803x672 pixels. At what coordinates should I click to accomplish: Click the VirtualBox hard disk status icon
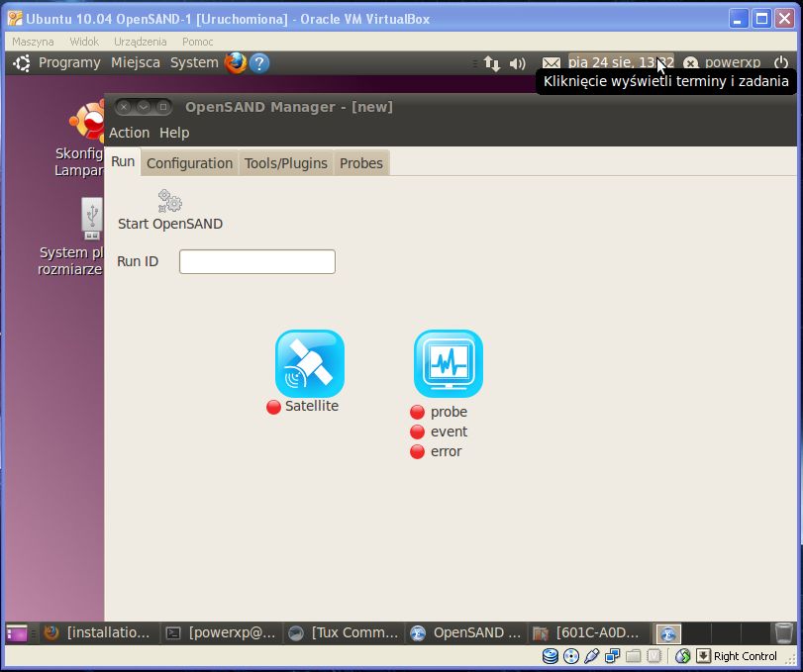coord(550,656)
